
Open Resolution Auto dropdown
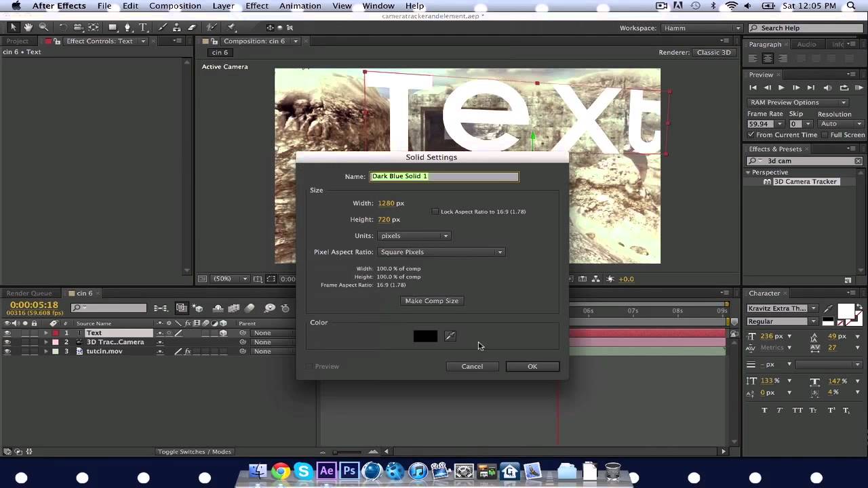[x=840, y=124]
